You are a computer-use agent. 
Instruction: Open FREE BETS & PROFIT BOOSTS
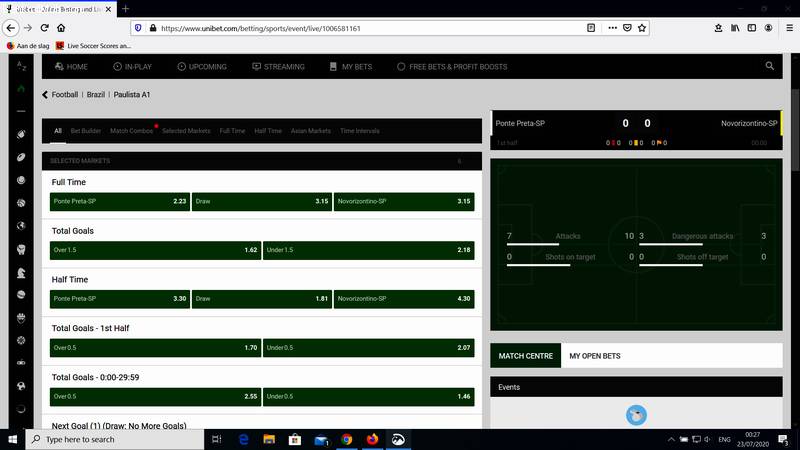(x=452, y=66)
